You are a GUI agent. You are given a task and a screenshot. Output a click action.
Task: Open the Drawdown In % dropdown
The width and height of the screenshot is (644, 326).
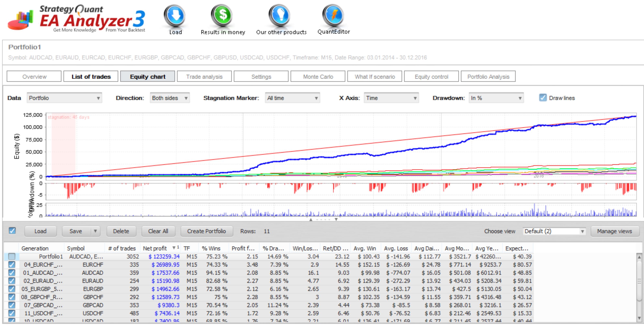pyautogui.click(x=496, y=98)
